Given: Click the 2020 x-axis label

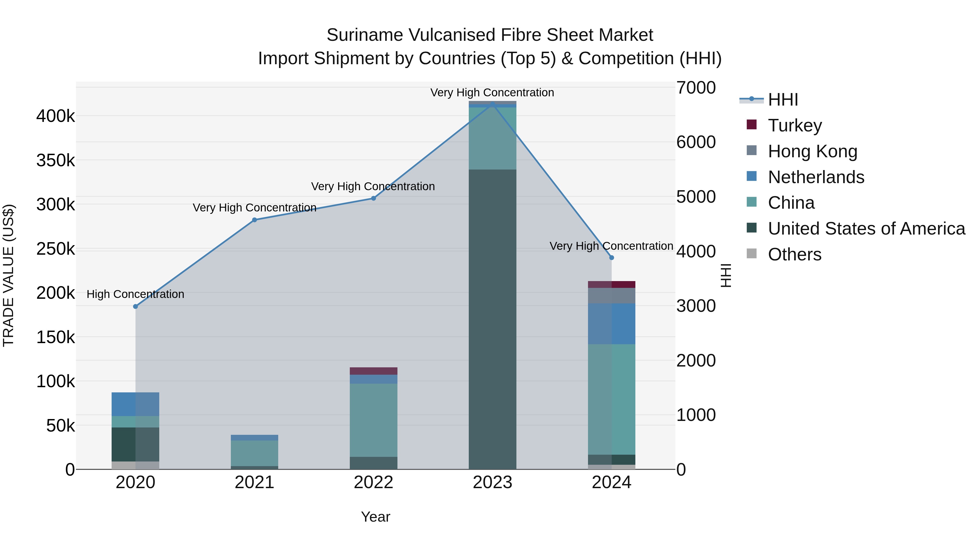Looking at the screenshot, I should click(x=136, y=482).
